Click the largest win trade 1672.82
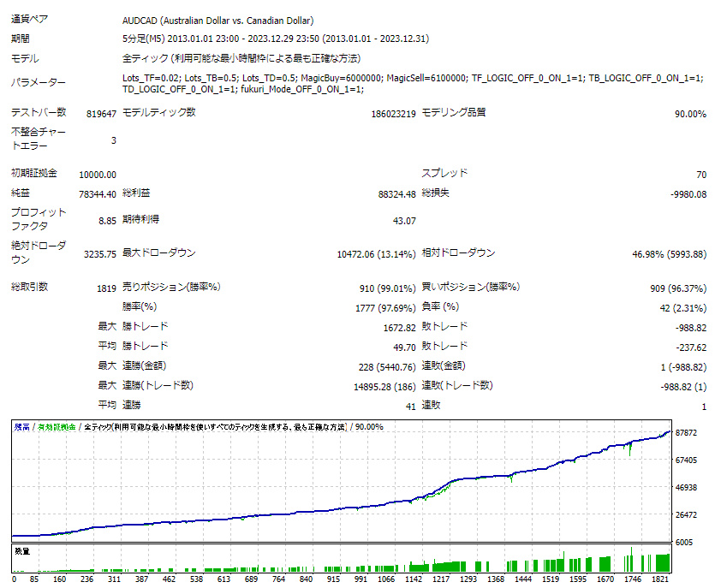Image resolution: width=721 pixels, height=588 pixels. coord(400,329)
